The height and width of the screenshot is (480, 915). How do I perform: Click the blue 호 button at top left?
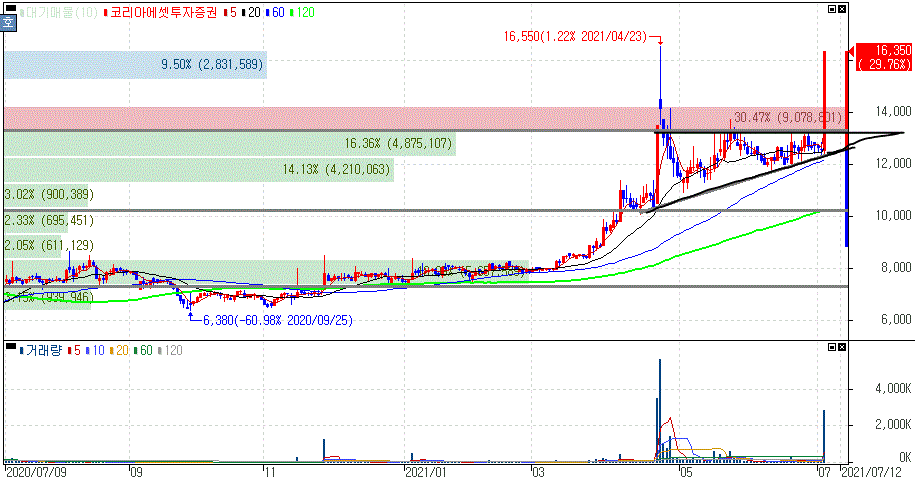tap(8, 22)
